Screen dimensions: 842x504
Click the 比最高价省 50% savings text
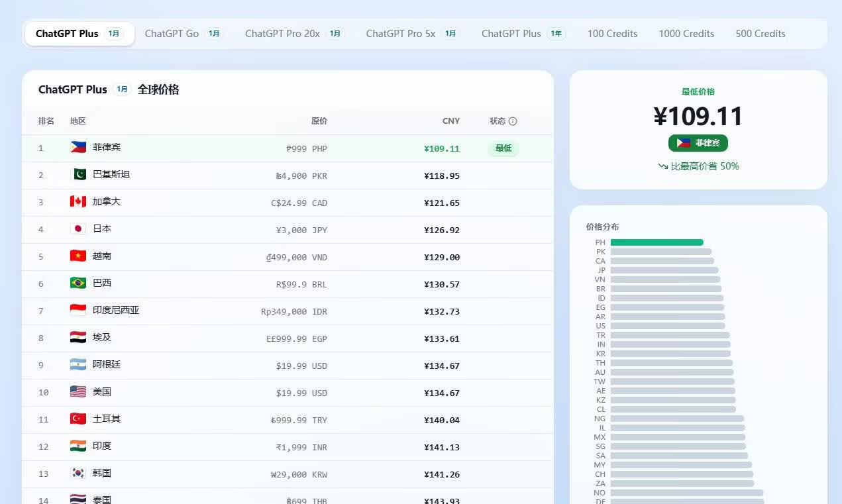705,166
